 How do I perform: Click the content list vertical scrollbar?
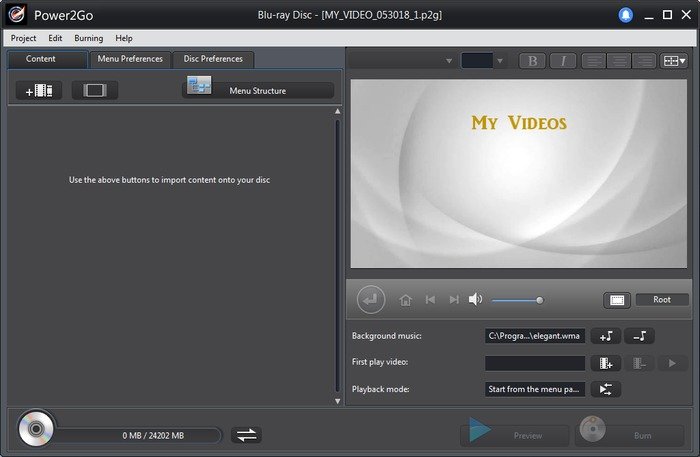(x=338, y=256)
